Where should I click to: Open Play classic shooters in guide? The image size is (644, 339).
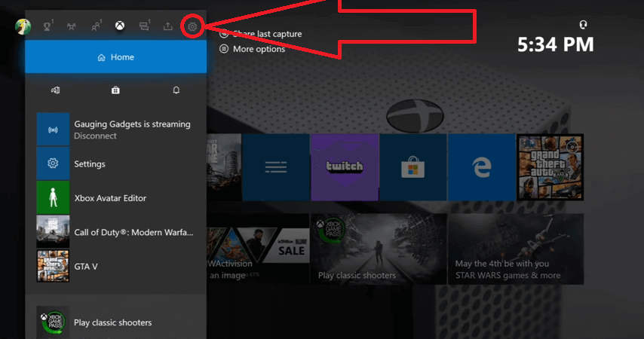[115, 322]
